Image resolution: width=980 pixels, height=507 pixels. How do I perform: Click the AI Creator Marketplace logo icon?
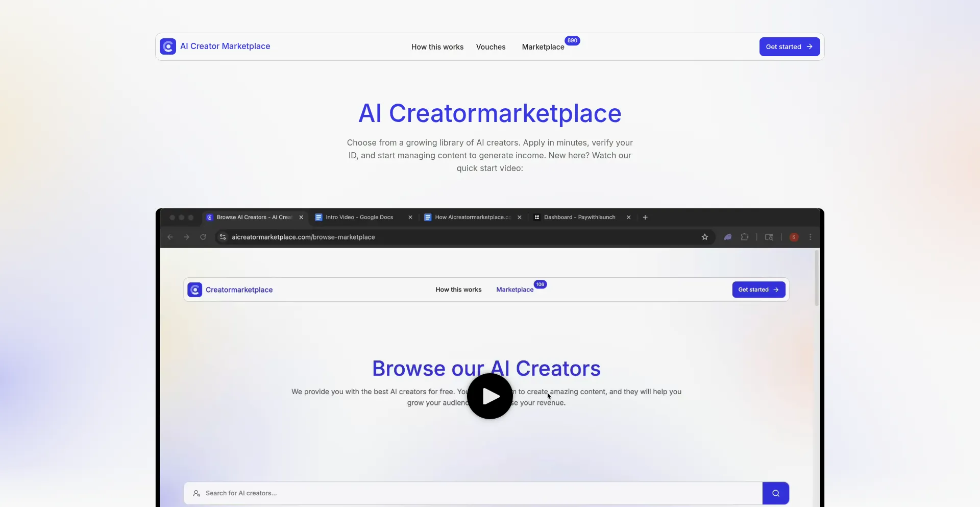coord(168,46)
